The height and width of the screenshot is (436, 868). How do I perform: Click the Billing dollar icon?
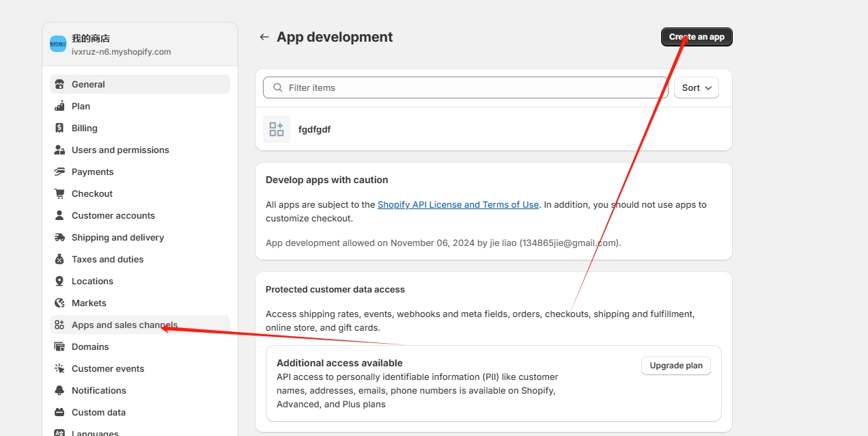(x=59, y=128)
